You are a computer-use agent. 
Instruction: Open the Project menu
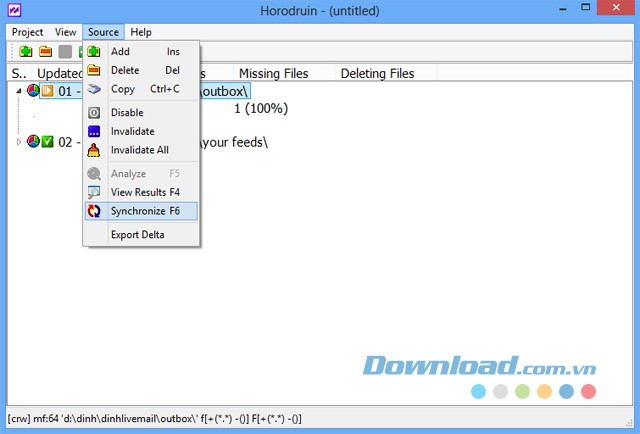point(27,32)
